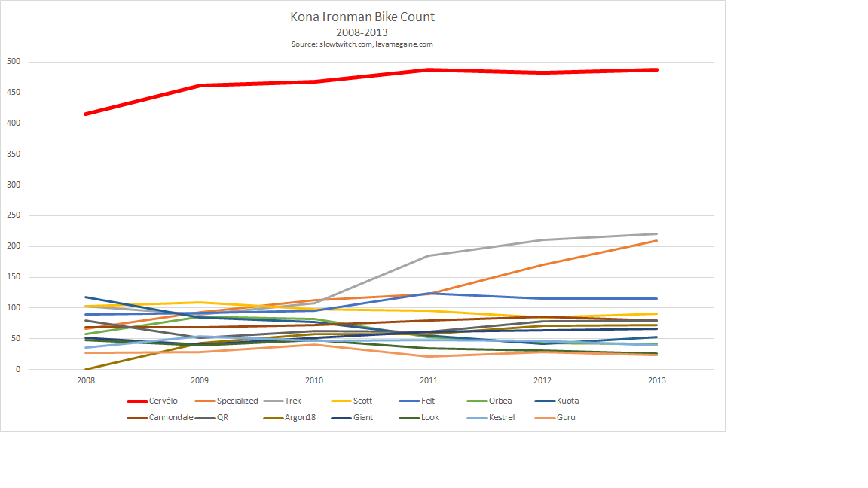Select the Look legend entry
Screen dimensions: 868x488
pos(419,418)
